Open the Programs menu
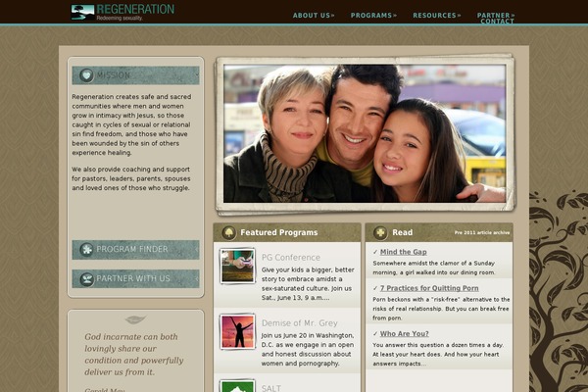This screenshot has width=588, height=392. tap(373, 16)
